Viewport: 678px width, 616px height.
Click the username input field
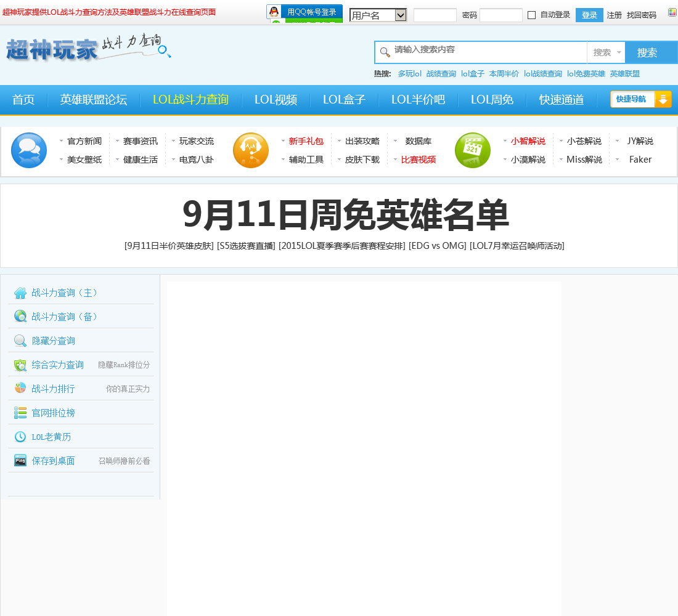[x=435, y=15]
